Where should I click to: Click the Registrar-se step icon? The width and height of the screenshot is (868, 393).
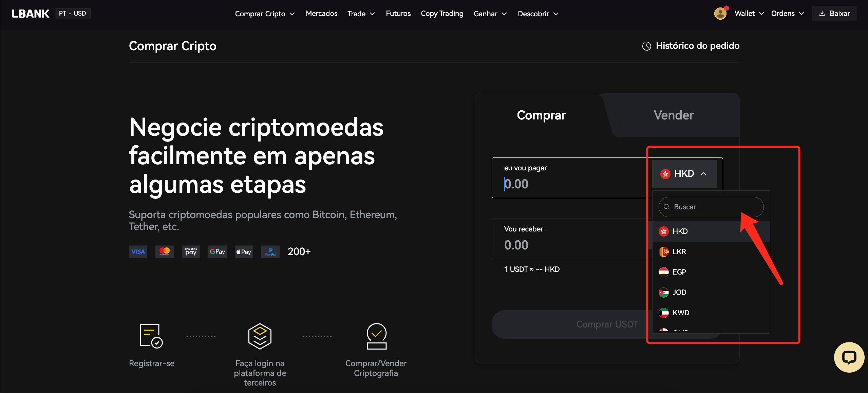151,336
